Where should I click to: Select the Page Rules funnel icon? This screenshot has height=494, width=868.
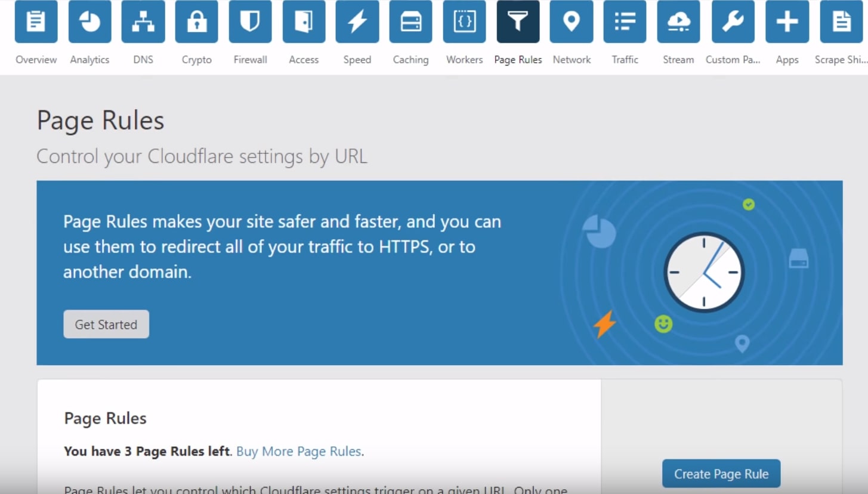tap(518, 21)
